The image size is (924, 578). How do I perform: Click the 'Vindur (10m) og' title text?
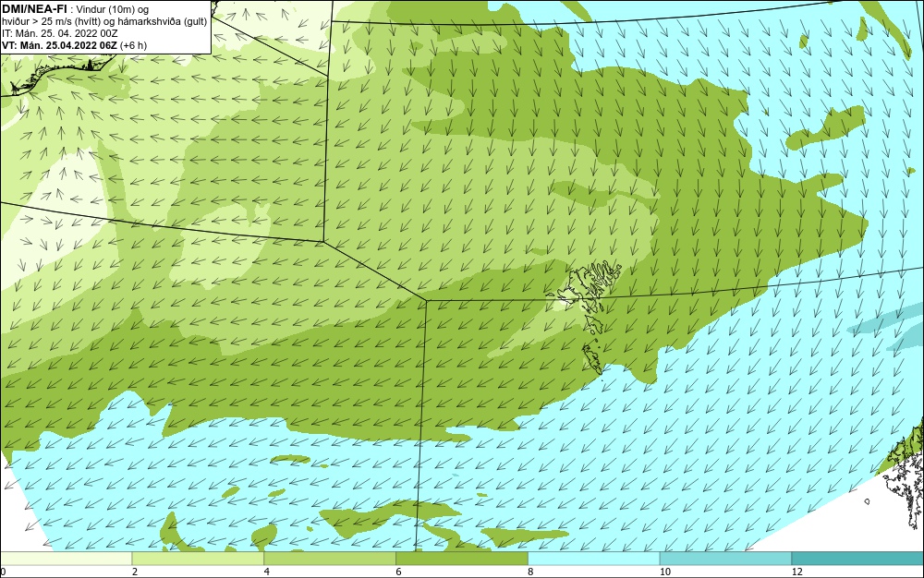coord(113,9)
